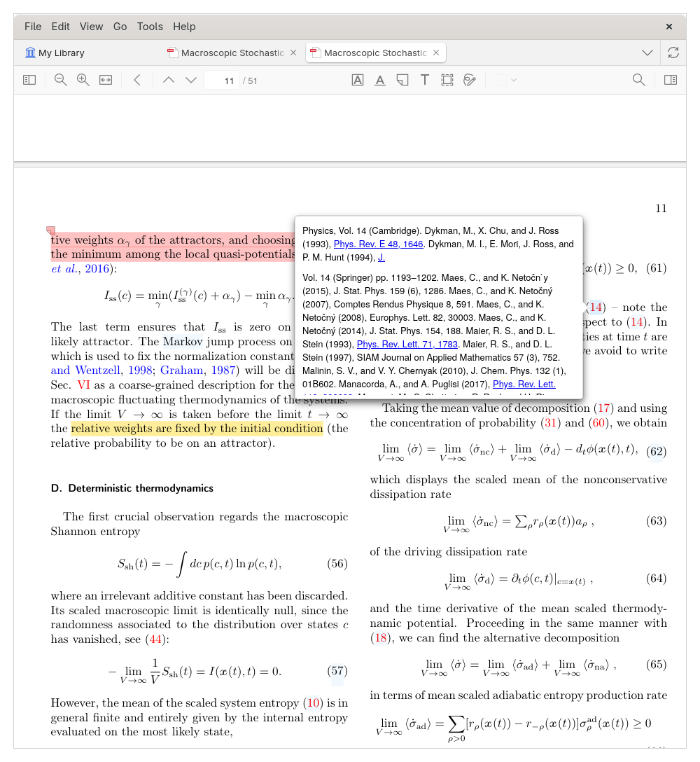The width and height of the screenshot is (700, 762).
Task: Close the first Macroscopic Stochastic tab
Action: (x=293, y=53)
